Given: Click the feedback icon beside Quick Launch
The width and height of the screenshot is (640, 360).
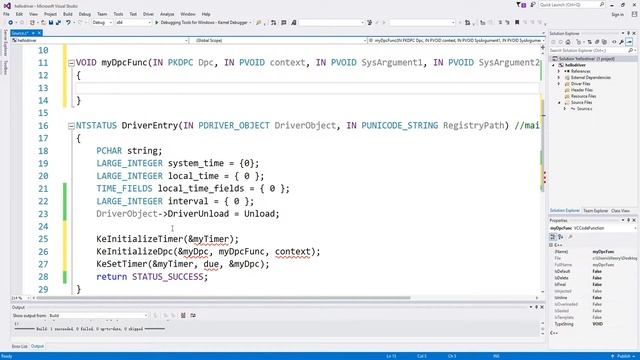Looking at the screenshot, I should tap(533, 5).
